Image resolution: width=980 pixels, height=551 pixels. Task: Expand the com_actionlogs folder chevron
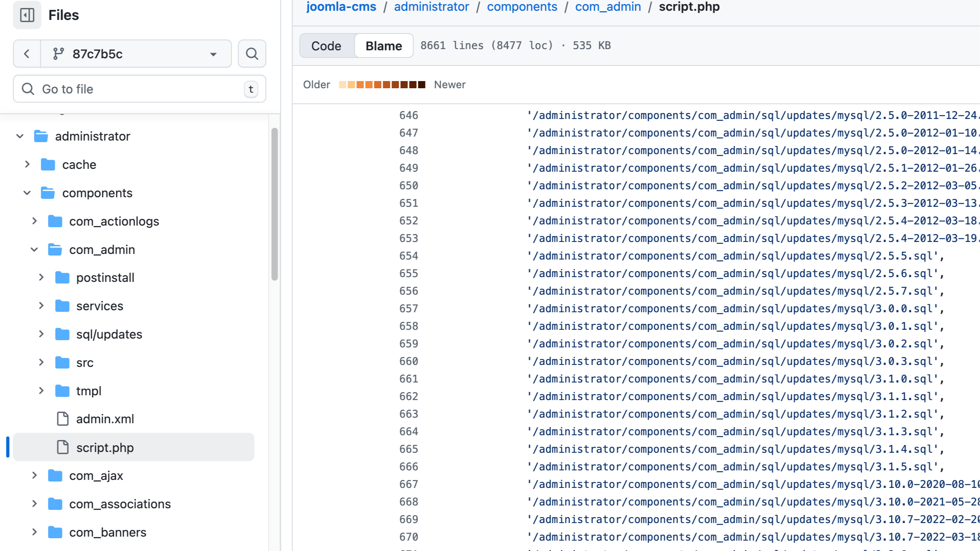pos(34,221)
